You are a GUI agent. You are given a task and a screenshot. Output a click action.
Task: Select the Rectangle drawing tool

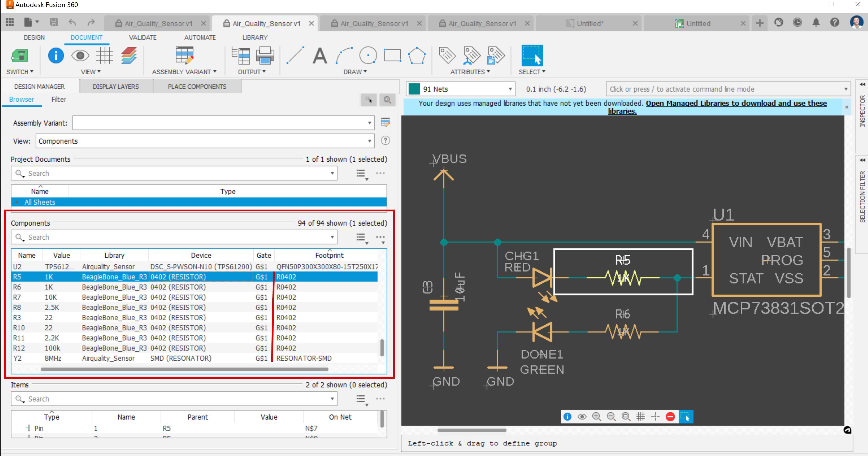point(392,56)
